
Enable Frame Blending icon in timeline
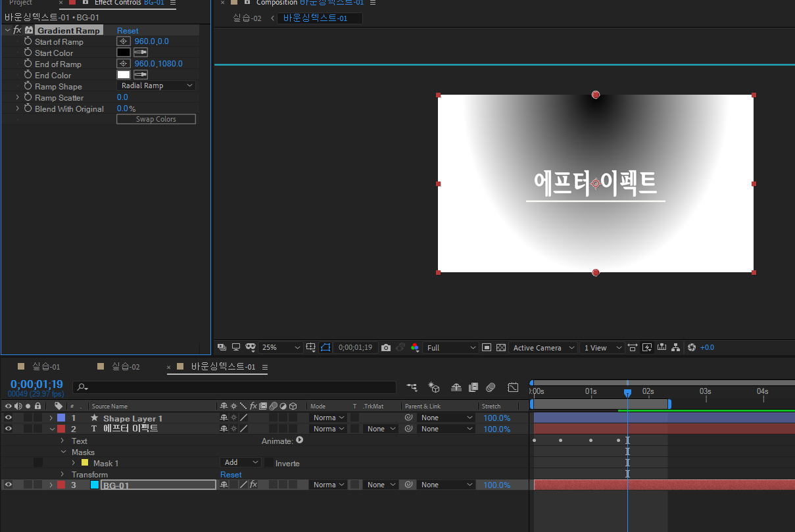click(x=473, y=387)
